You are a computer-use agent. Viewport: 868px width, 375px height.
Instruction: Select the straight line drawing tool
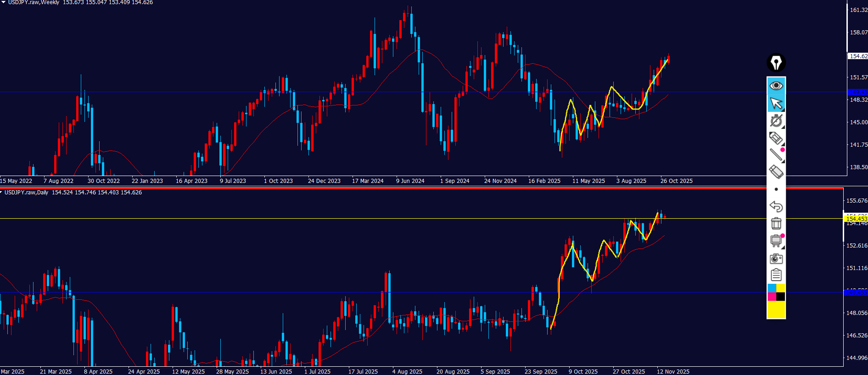(776, 155)
